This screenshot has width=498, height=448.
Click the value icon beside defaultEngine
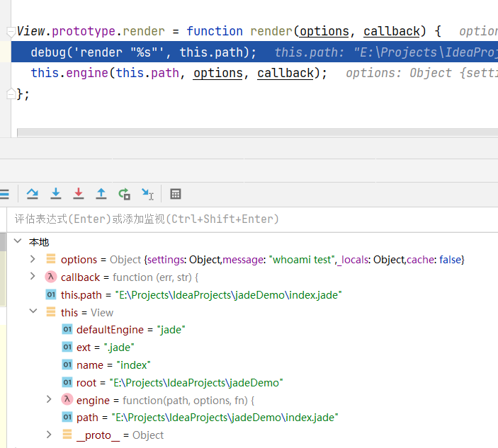click(x=67, y=329)
